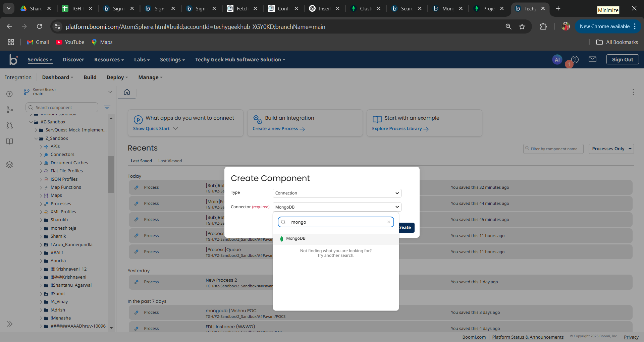Expand the Connectors folder in tree

coord(41,155)
